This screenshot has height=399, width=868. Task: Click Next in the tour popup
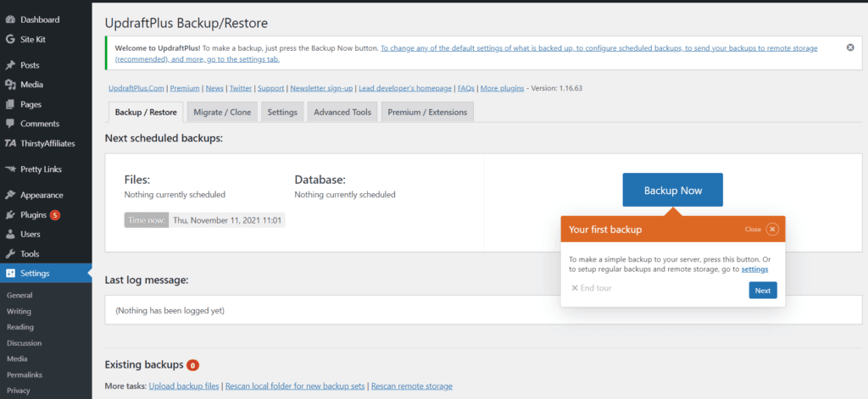pos(763,291)
